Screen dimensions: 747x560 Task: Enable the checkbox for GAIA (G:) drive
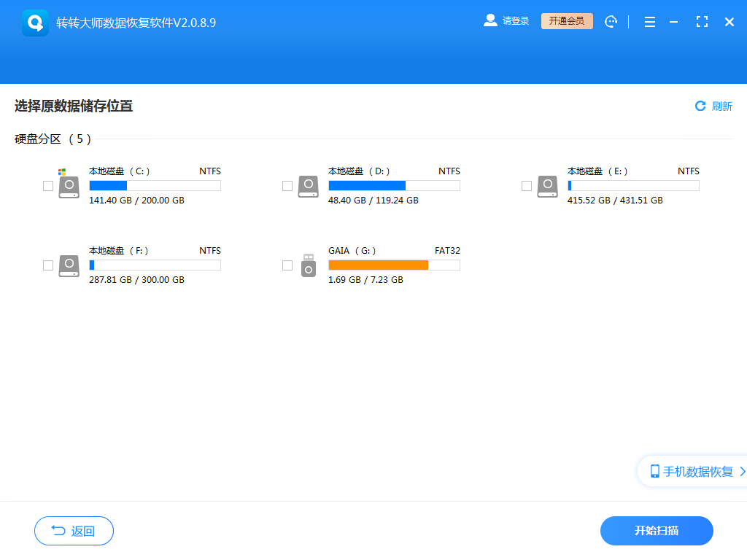pyautogui.click(x=287, y=265)
